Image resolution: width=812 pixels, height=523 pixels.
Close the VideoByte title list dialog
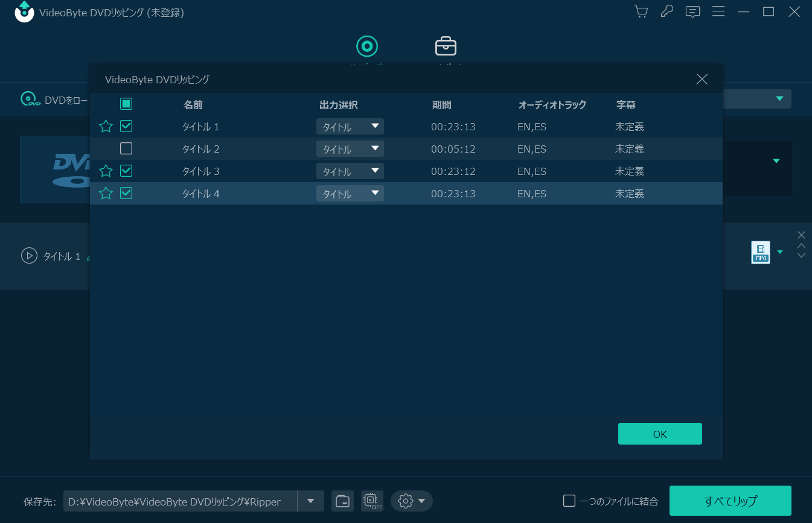(x=702, y=79)
